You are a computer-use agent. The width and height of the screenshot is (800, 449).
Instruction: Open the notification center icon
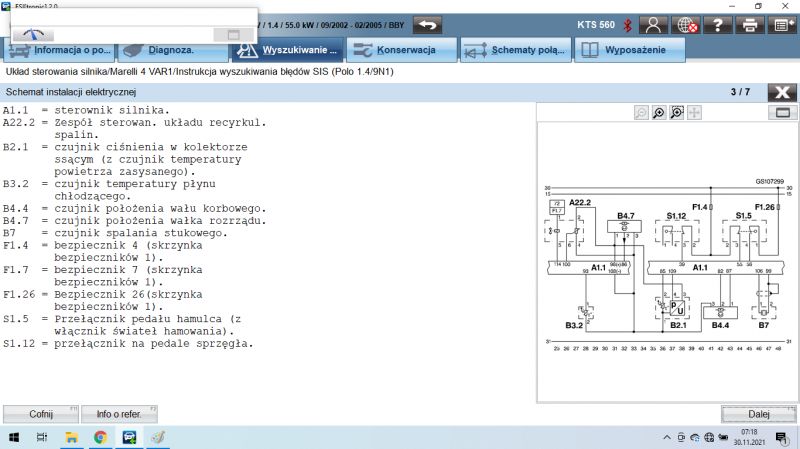click(782, 437)
